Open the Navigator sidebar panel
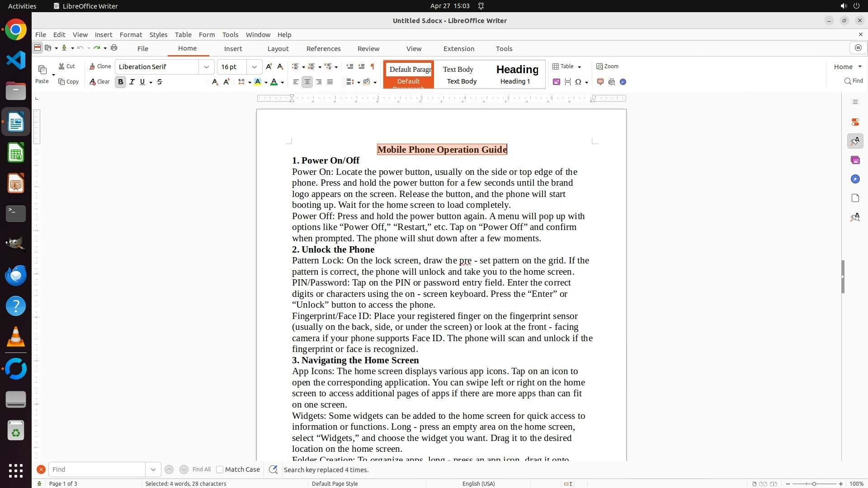The width and height of the screenshot is (868, 488). (x=855, y=179)
